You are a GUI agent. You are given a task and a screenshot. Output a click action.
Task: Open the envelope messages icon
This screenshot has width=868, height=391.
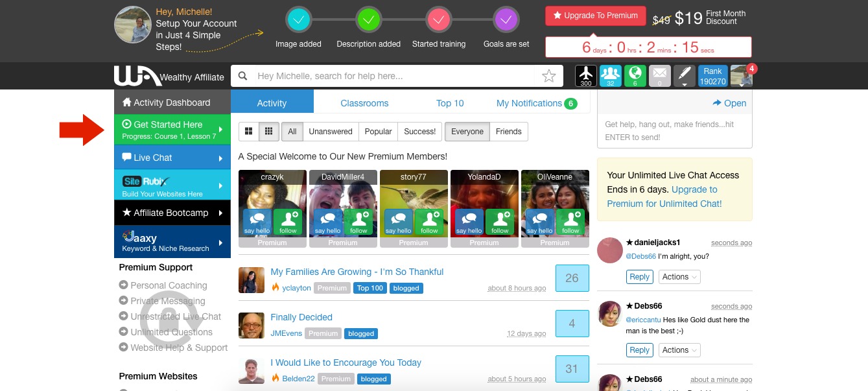660,76
